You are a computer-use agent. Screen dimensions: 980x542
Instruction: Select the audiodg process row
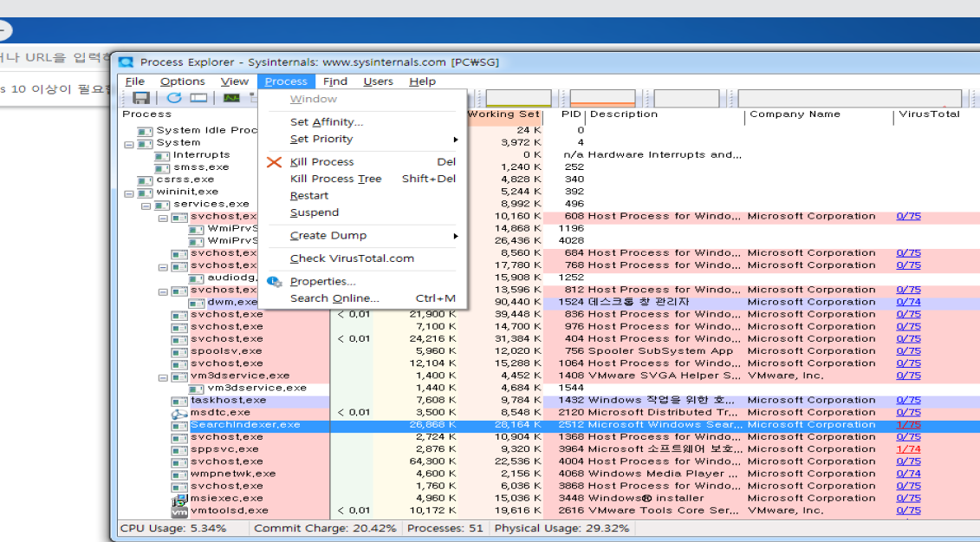pyautogui.click(x=232, y=278)
